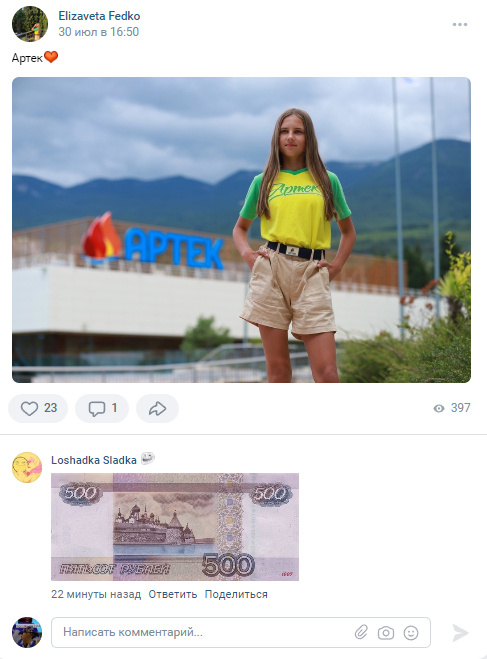Click Поделиться under the comment
The width and height of the screenshot is (487, 659).
click(236, 594)
